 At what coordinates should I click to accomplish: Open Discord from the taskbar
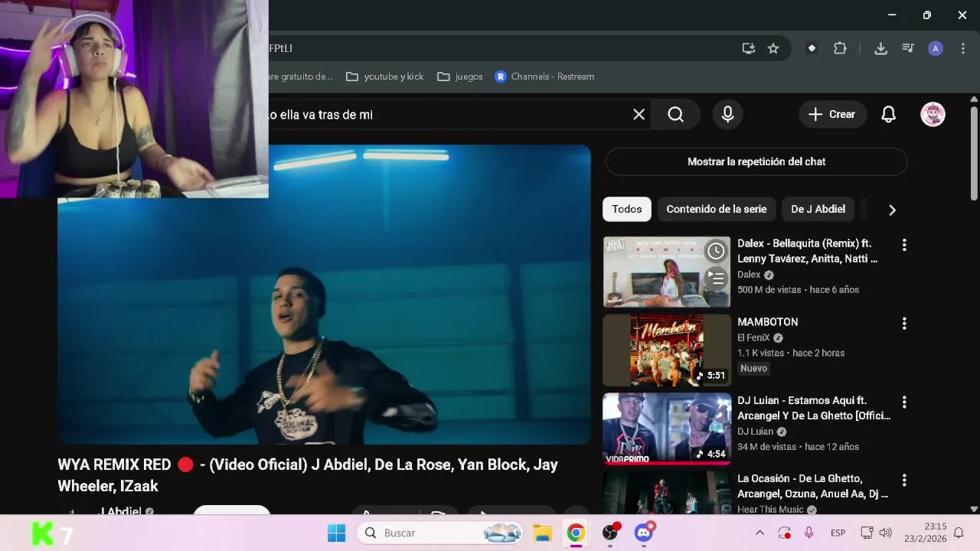click(644, 533)
